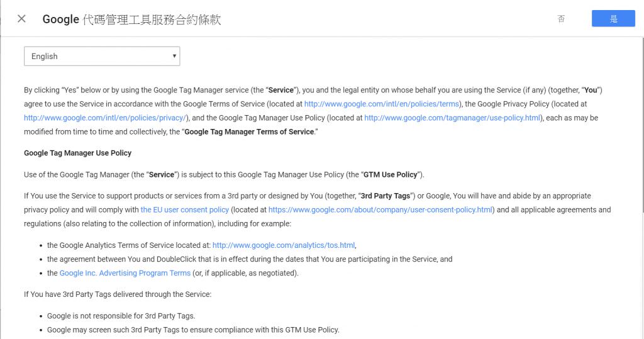Open the analytics/tos.html link
This screenshot has width=644, height=339.
[x=284, y=245]
